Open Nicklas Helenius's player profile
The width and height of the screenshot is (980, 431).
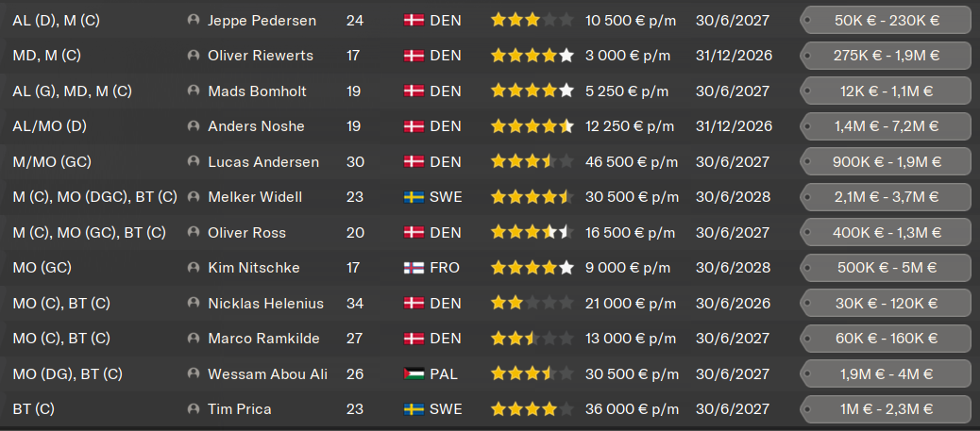(x=265, y=304)
